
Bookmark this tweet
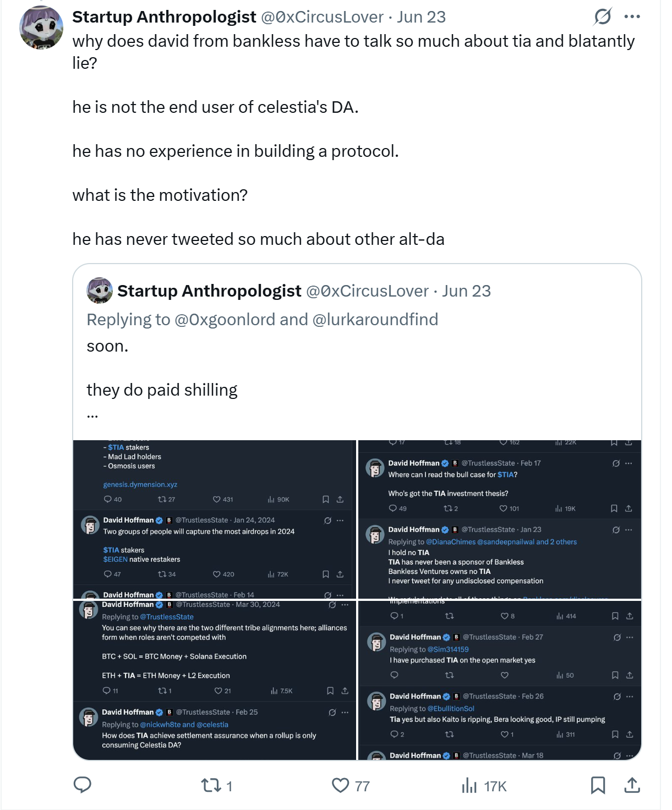(598, 785)
